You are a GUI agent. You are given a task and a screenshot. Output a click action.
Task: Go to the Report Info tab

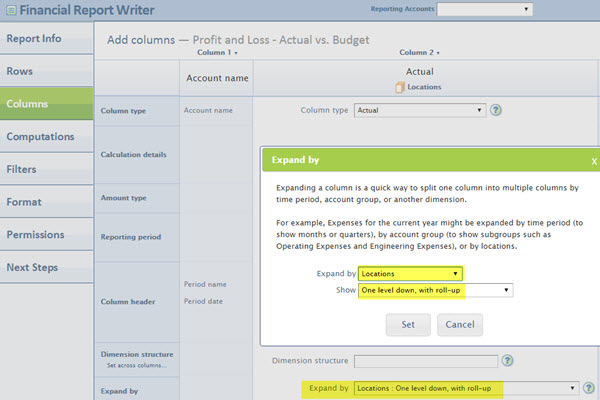[46, 39]
